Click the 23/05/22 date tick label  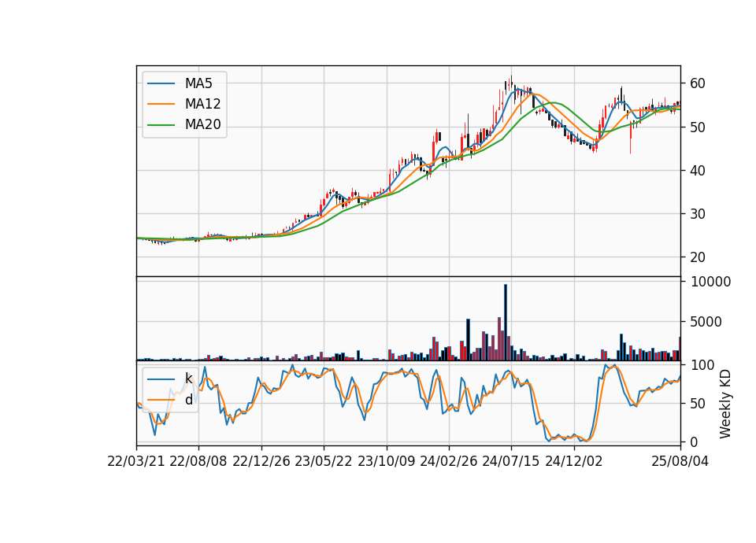tap(324, 462)
